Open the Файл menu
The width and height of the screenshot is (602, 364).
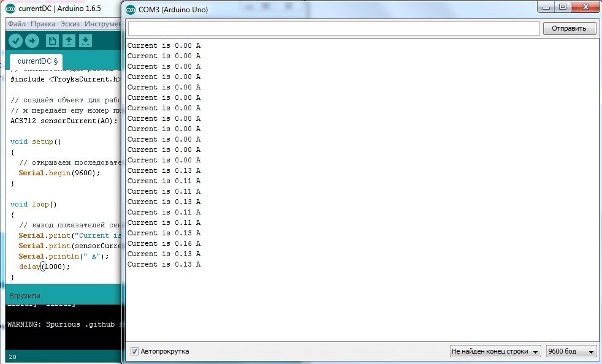coord(17,24)
